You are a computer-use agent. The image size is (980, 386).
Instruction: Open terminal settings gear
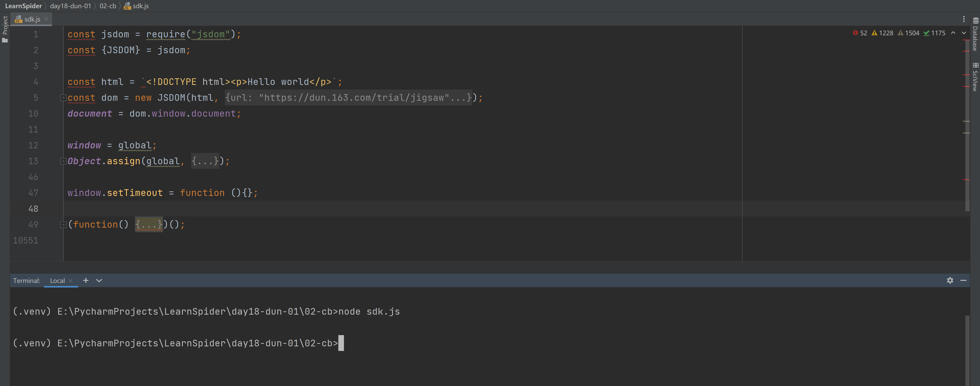click(950, 280)
